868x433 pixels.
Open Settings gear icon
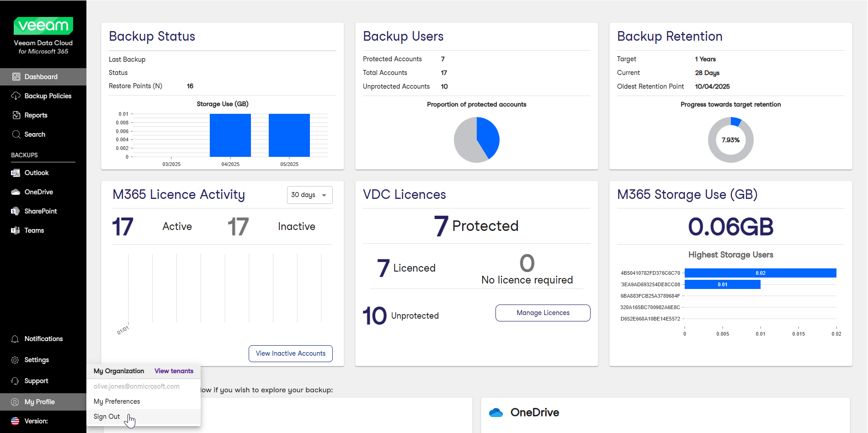pyautogui.click(x=15, y=360)
